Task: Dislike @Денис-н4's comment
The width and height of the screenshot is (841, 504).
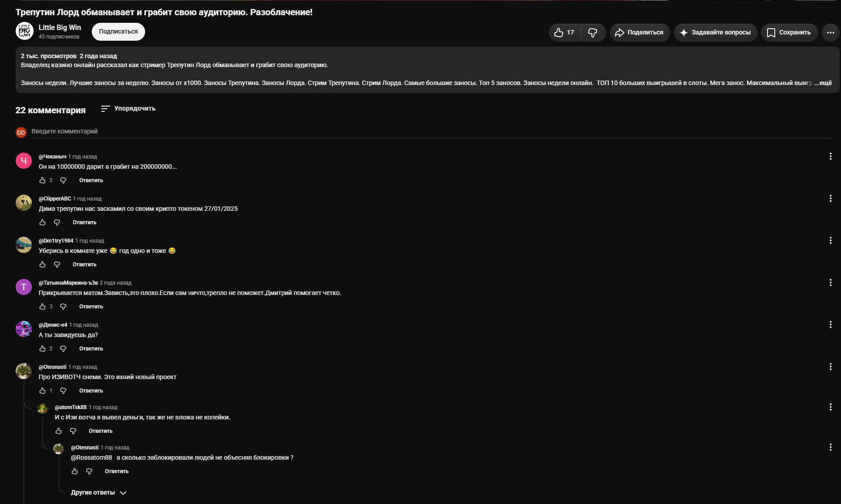Action: tap(63, 349)
